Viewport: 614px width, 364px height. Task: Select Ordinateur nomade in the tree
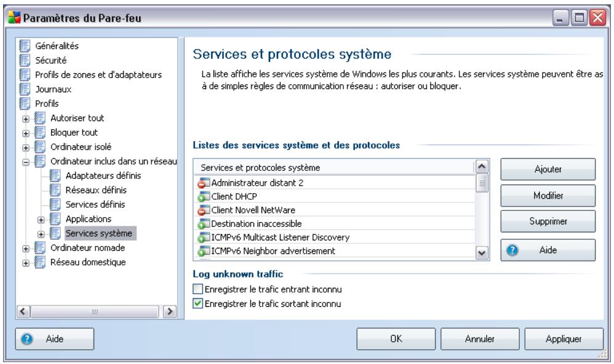[88, 248]
